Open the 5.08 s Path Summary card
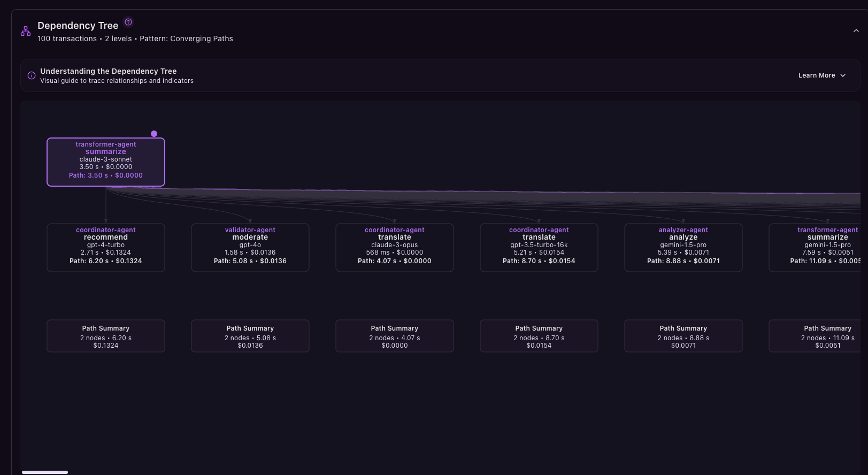 [x=250, y=336]
